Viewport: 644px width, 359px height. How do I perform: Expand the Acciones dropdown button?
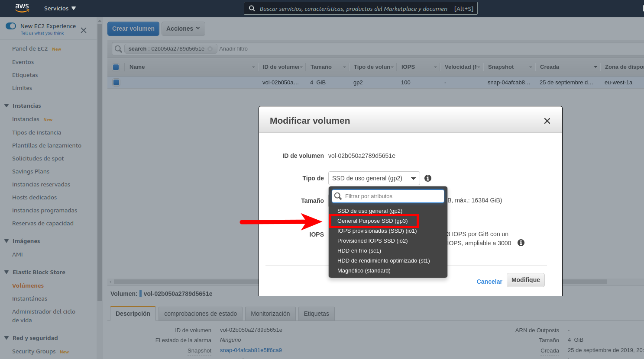pyautogui.click(x=183, y=29)
